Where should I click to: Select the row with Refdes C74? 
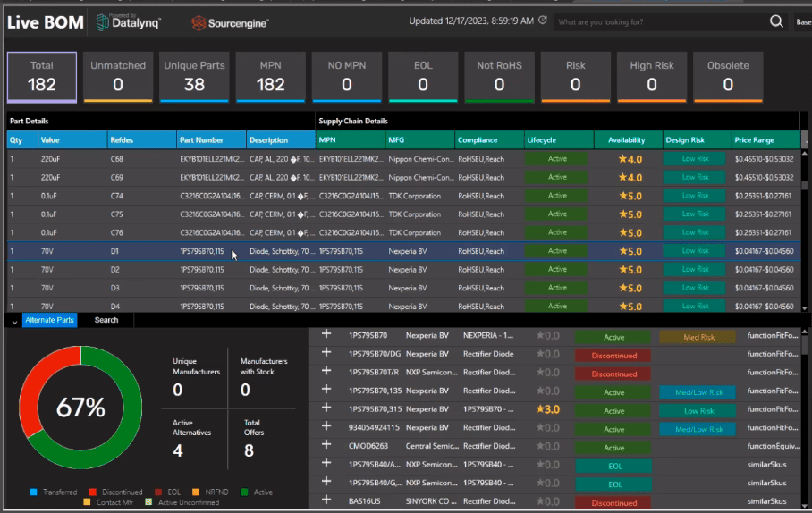pos(404,196)
